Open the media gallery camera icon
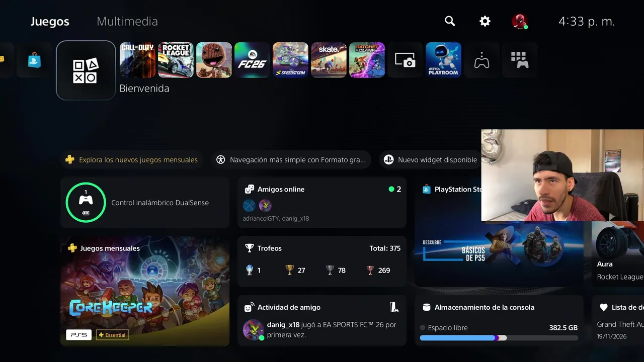This screenshot has height=362, width=644. point(405,60)
